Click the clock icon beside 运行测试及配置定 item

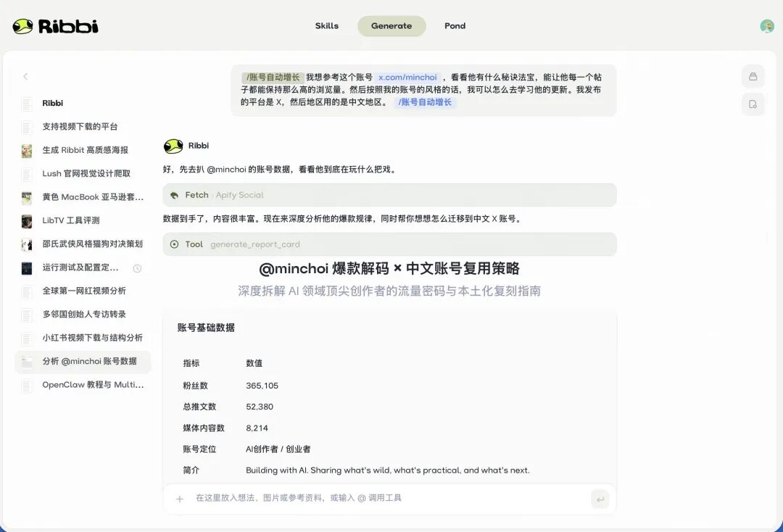point(137,268)
